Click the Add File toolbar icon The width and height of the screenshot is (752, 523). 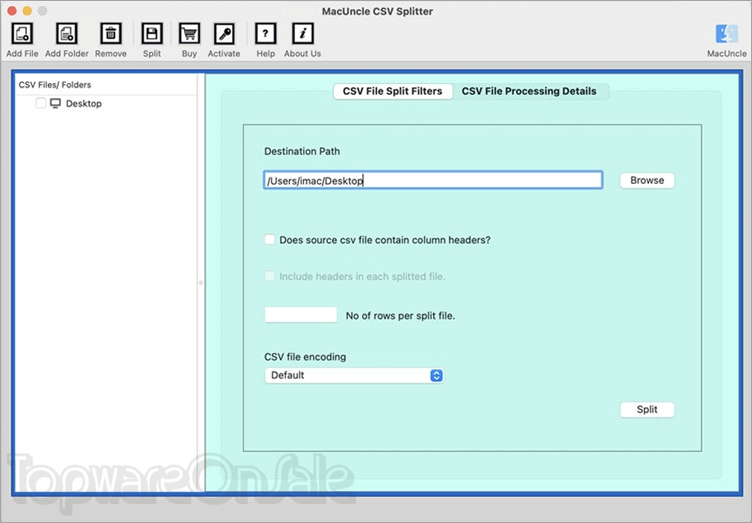coord(22,34)
